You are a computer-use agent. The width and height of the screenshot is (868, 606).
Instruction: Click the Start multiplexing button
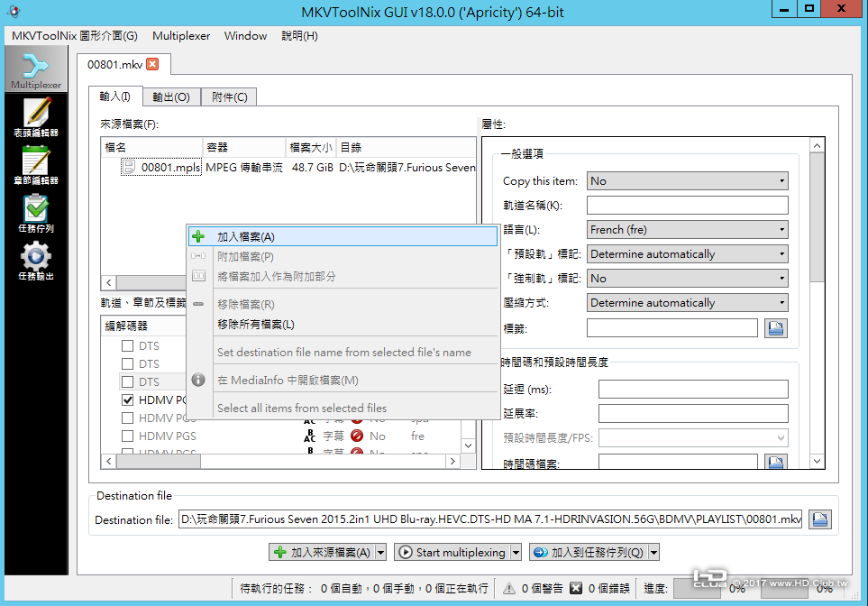click(452, 552)
